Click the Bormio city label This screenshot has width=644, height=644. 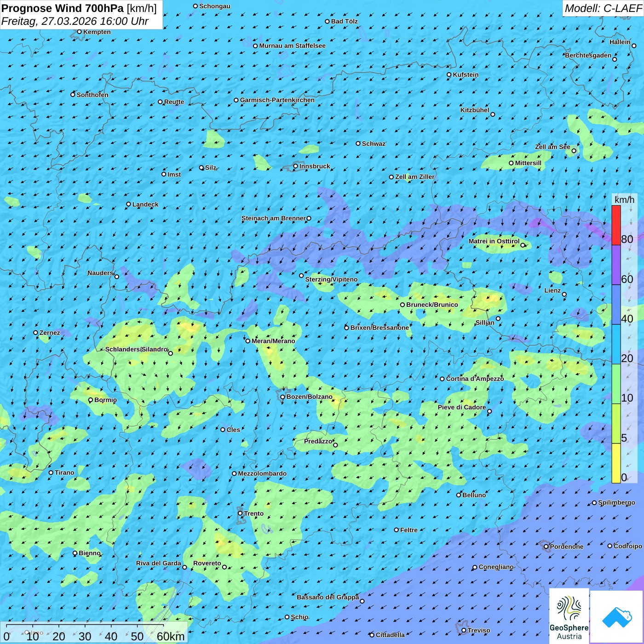point(105,400)
